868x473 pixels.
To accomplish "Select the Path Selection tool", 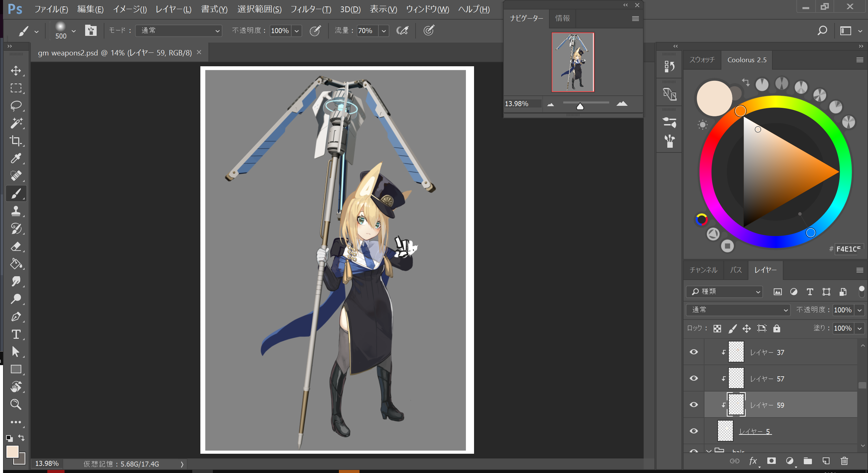I will 16,352.
